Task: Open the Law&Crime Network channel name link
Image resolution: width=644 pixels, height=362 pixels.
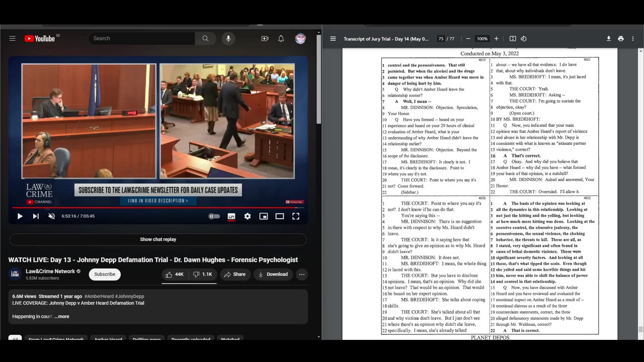Action: pyautogui.click(x=50, y=271)
